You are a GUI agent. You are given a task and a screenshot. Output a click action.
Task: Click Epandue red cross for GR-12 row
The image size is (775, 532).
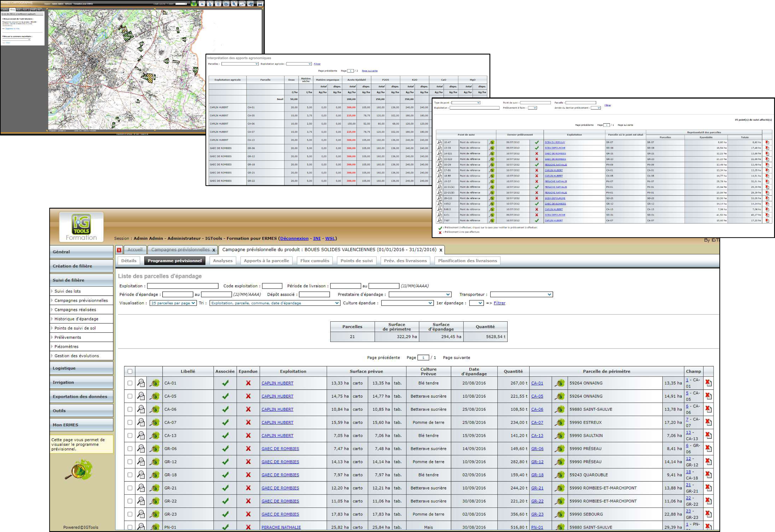tap(248, 462)
